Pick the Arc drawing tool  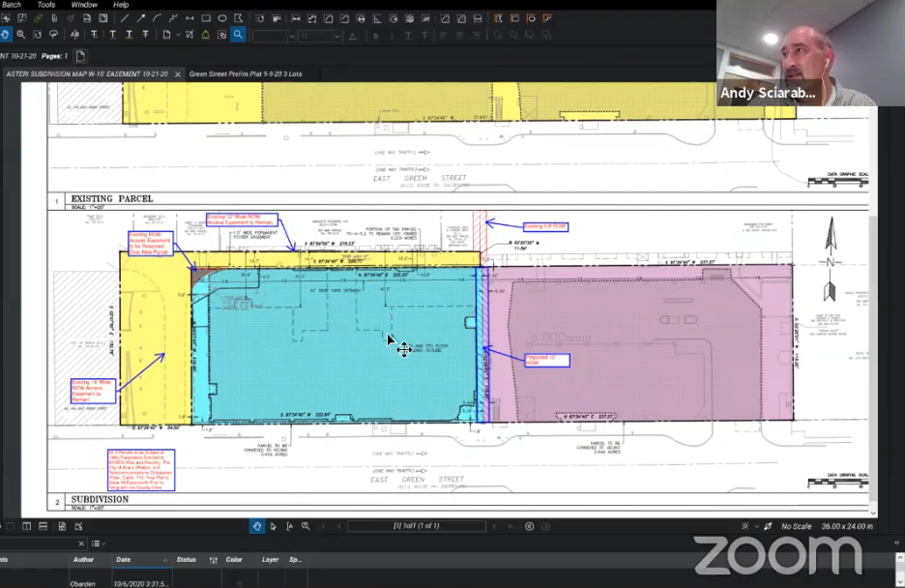(x=156, y=18)
